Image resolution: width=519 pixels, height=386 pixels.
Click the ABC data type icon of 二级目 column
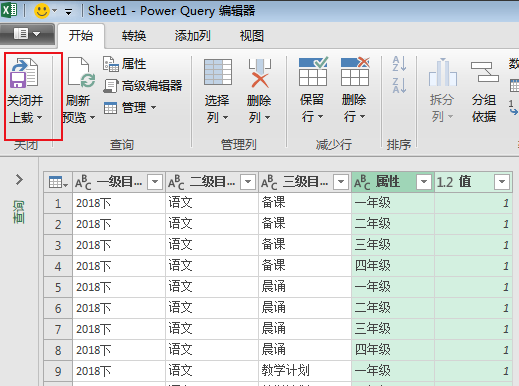[176, 183]
